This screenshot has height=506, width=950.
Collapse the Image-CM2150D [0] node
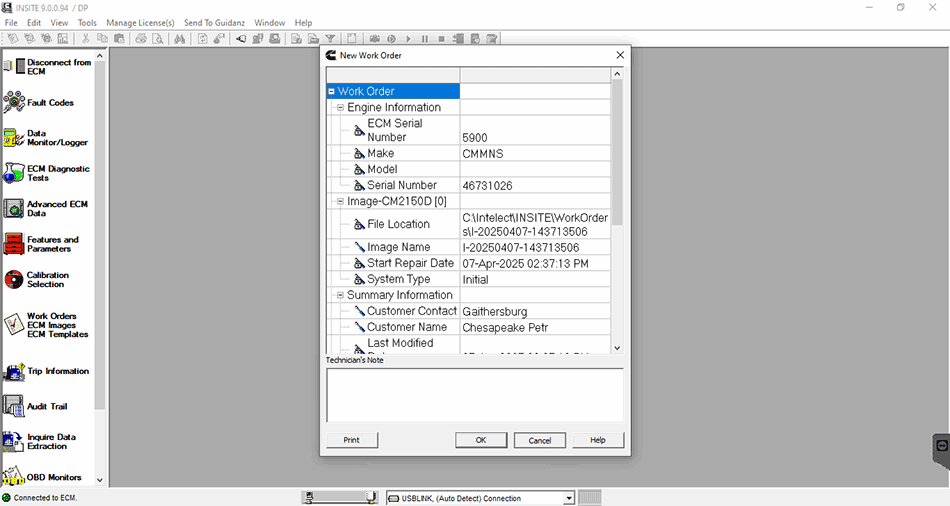[340, 201]
